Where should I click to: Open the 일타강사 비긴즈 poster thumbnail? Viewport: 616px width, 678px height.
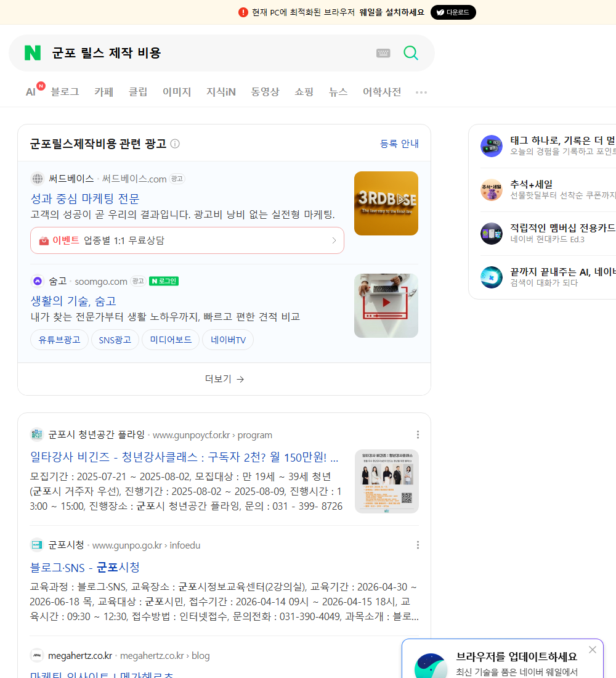point(386,481)
